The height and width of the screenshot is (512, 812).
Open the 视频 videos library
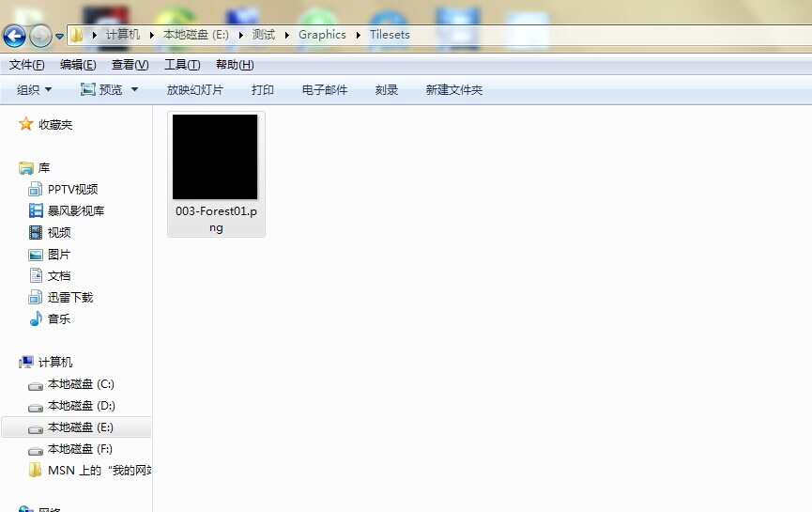pyautogui.click(x=59, y=233)
